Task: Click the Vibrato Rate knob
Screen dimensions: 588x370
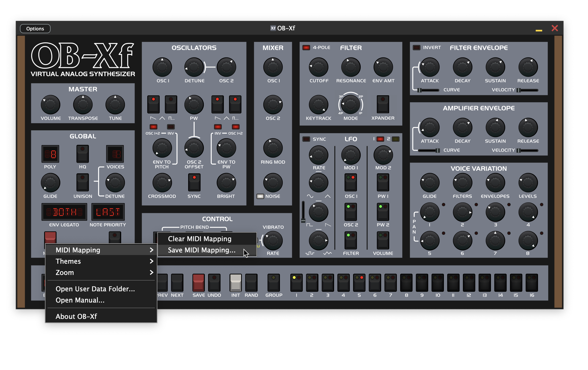Action: tap(273, 241)
